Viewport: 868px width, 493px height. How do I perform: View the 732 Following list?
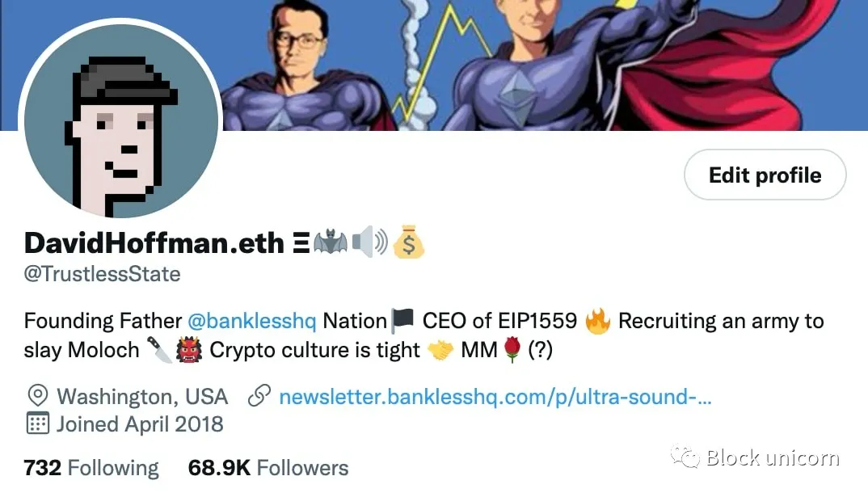point(91,468)
